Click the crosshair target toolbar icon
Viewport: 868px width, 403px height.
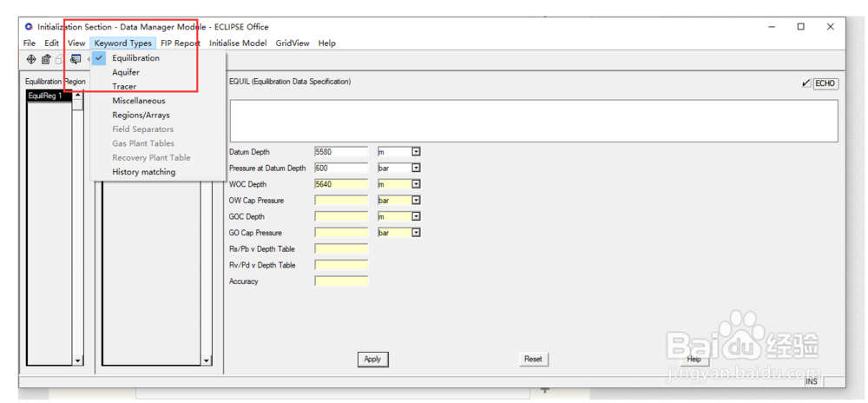click(x=31, y=59)
